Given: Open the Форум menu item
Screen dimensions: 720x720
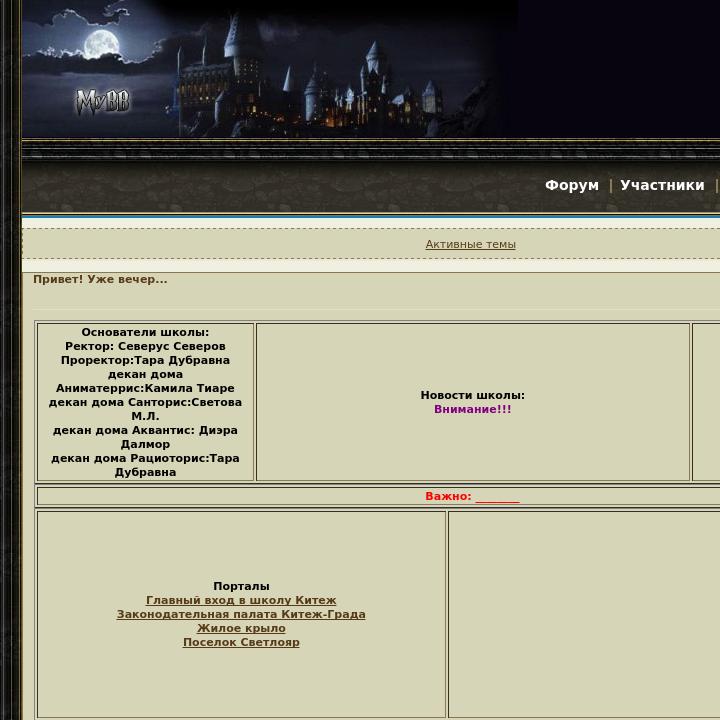Looking at the screenshot, I should click(572, 185).
